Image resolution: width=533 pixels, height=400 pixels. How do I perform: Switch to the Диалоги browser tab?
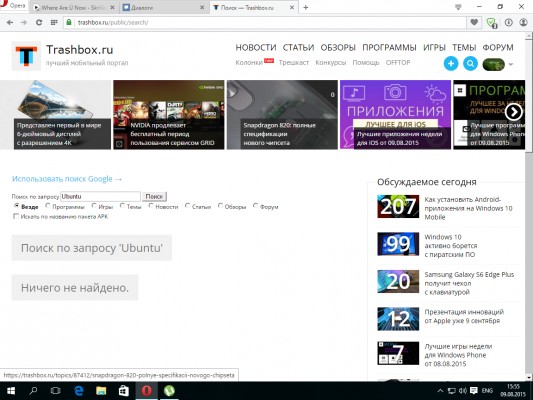coord(163,7)
